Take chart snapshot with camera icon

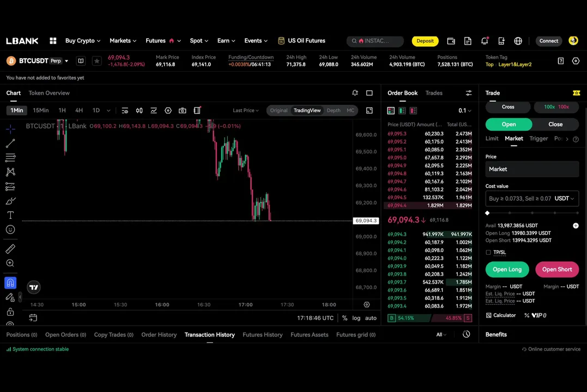click(183, 111)
